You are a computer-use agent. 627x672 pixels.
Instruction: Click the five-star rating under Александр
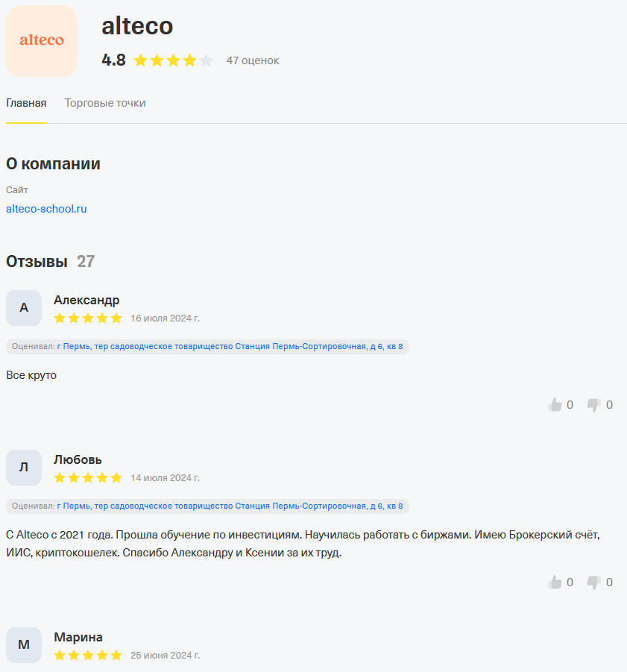(88, 318)
